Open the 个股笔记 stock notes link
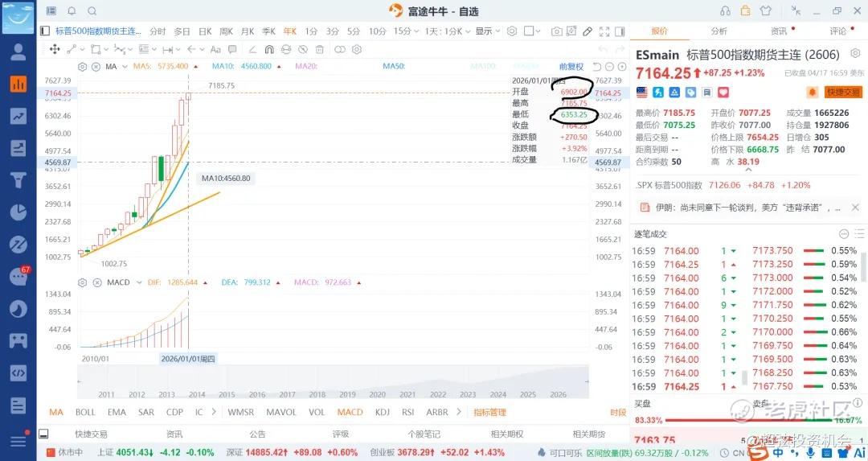The width and height of the screenshot is (868, 461). click(x=424, y=434)
